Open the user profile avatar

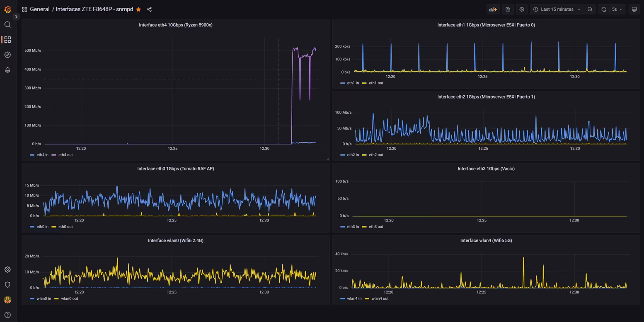tap(7, 300)
